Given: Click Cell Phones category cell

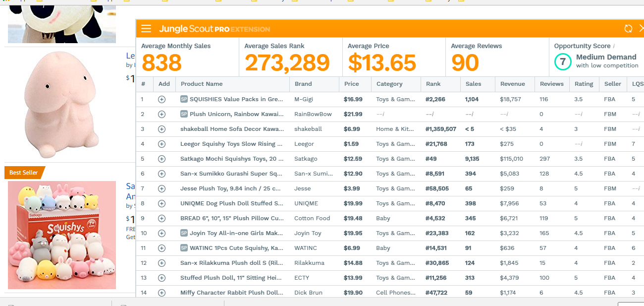Looking at the screenshot, I should click(395, 293).
